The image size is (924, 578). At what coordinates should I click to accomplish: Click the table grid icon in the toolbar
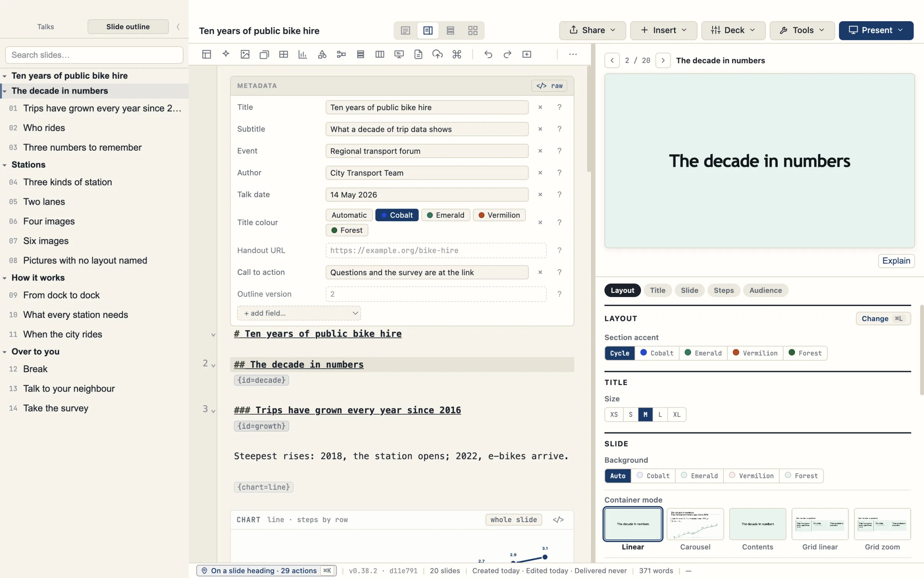[283, 54]
